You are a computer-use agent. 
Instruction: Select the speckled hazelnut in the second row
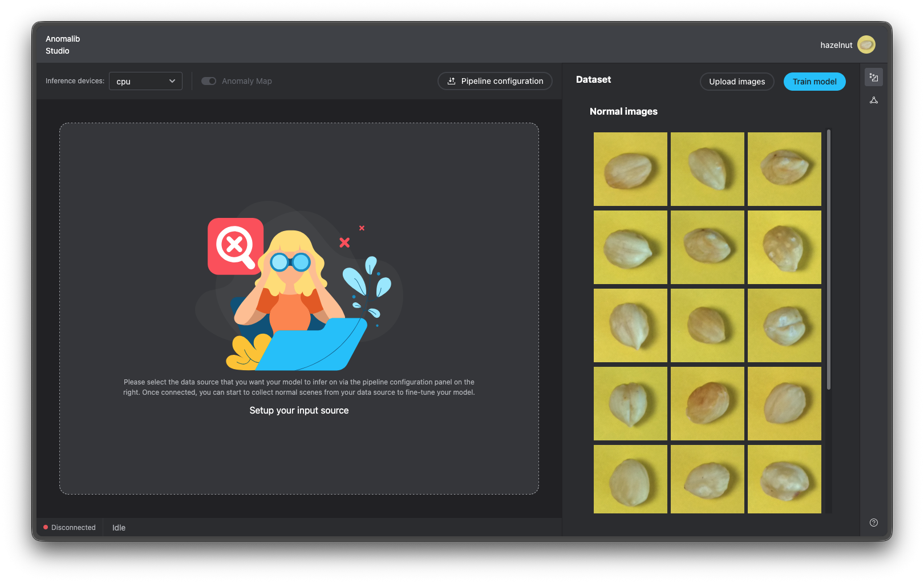[x=784, y=247]
